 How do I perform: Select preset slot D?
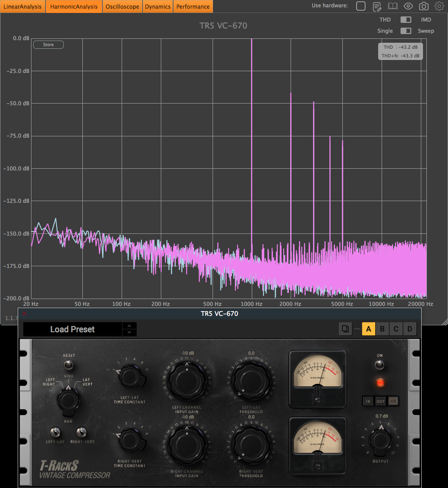(410, 329)
